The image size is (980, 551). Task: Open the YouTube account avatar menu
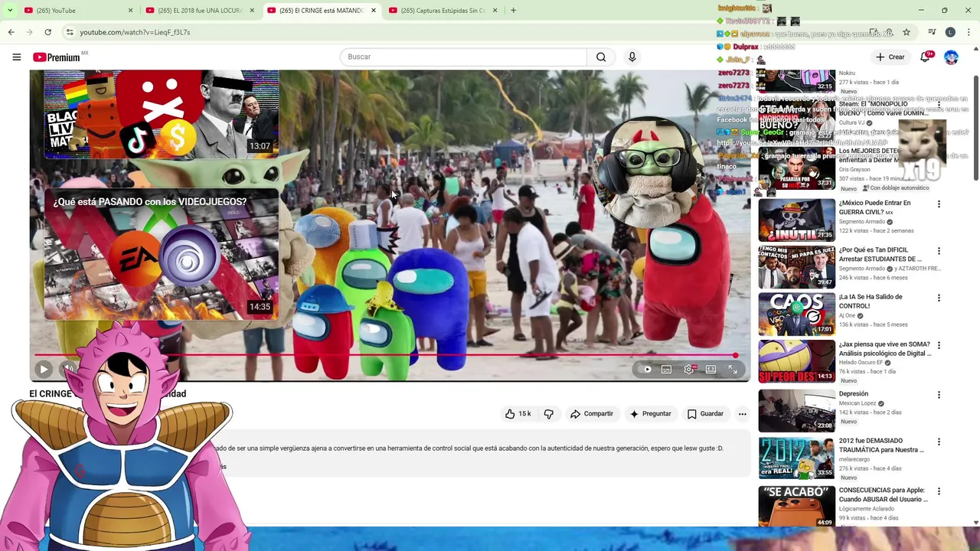pos(951,57)
